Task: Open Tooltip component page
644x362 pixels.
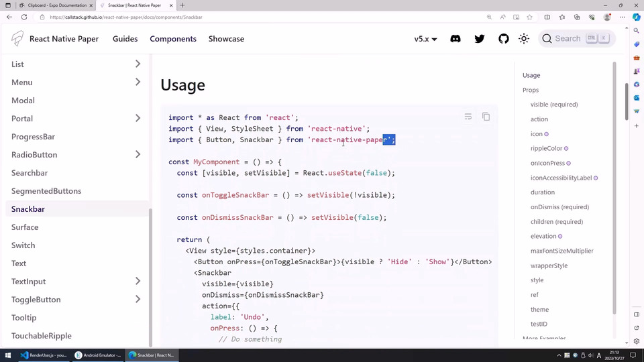Action: point(24,317)
